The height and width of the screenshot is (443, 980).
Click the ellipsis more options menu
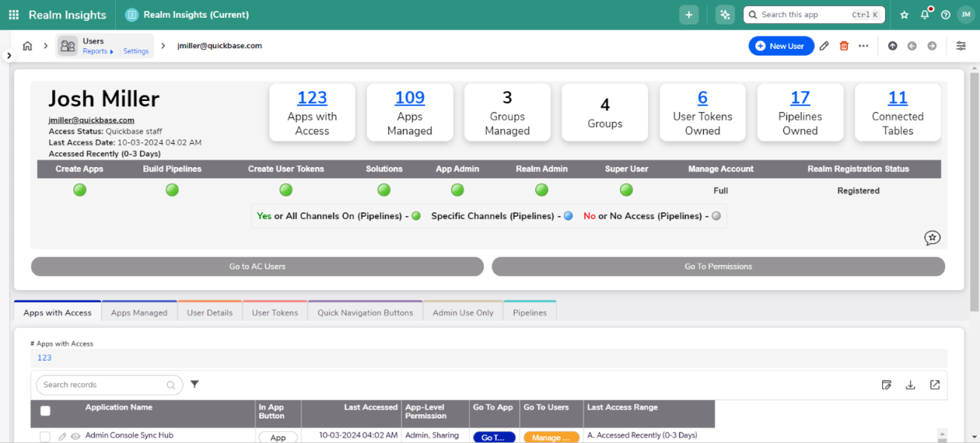tap(863, 45)
